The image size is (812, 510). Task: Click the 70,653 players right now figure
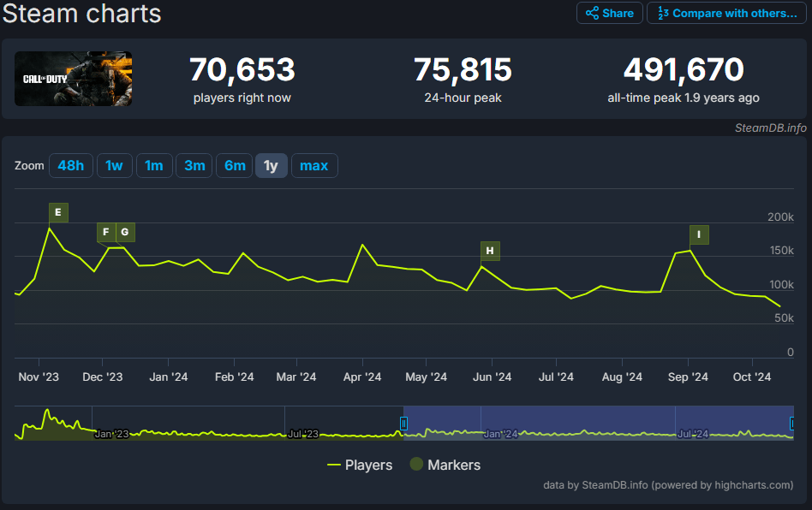(x=242, y=70)
